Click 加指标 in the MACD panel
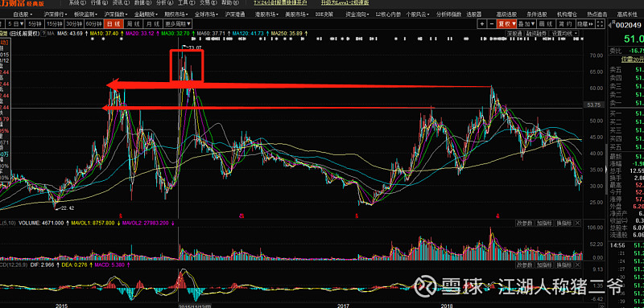The height and width of the screenshot is (308, 644). tap(544, 265)
